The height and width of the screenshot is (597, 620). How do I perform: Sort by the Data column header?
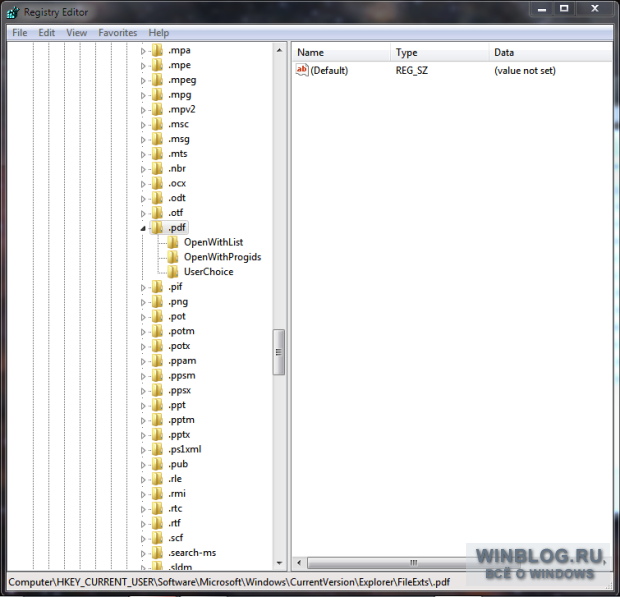(551, 53)
